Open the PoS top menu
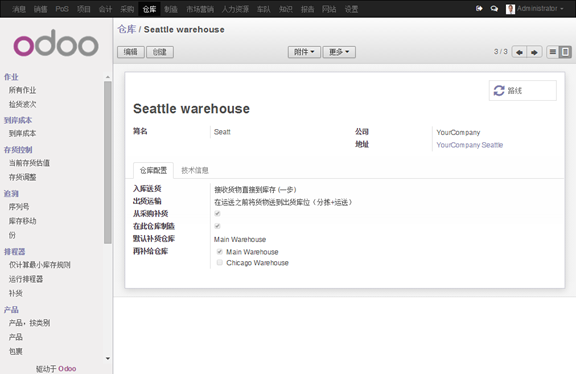The width and height of the screenshot is (576, 374). click(62, 9)
